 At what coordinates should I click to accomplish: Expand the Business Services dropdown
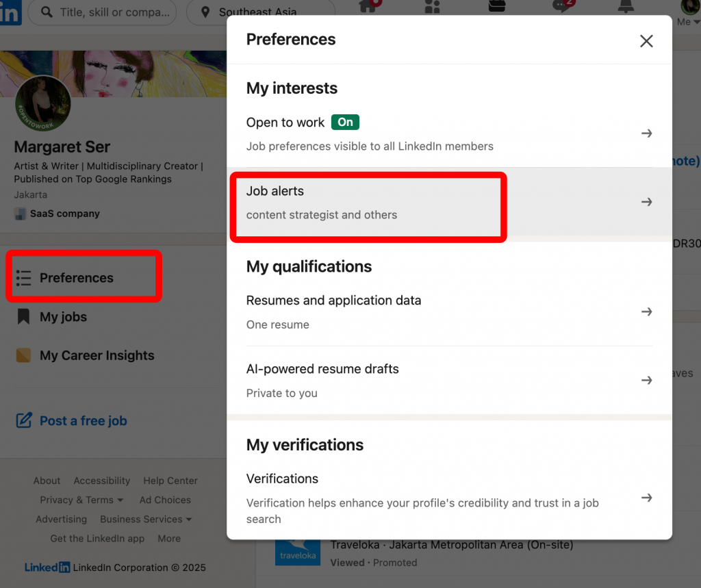[146, 519]
